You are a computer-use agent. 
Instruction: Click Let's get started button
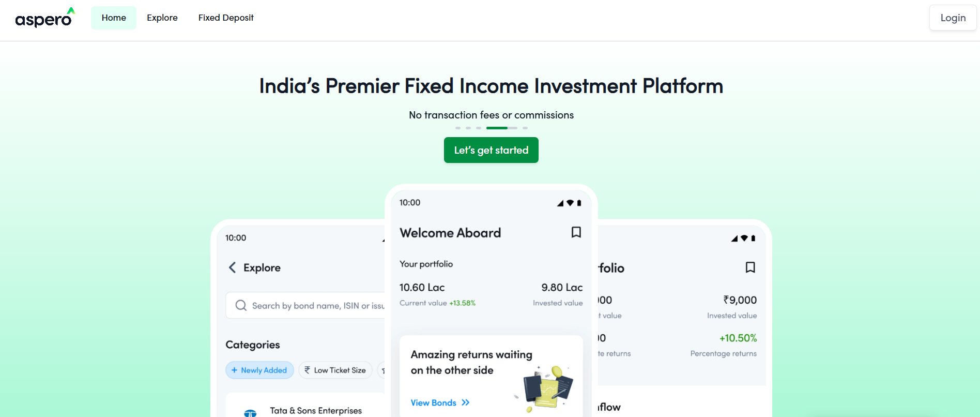(x=491, y=150)
